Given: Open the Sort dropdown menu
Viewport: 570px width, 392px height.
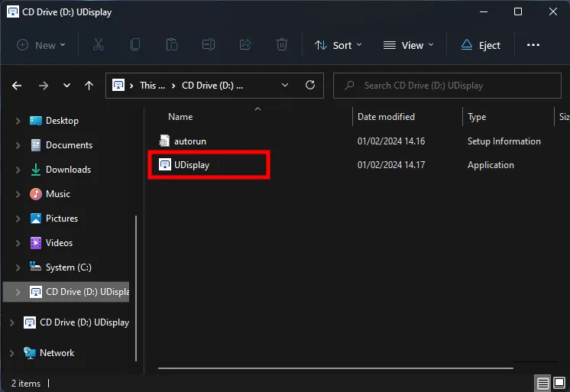Looking at the screenshot, I should [338, 45].
